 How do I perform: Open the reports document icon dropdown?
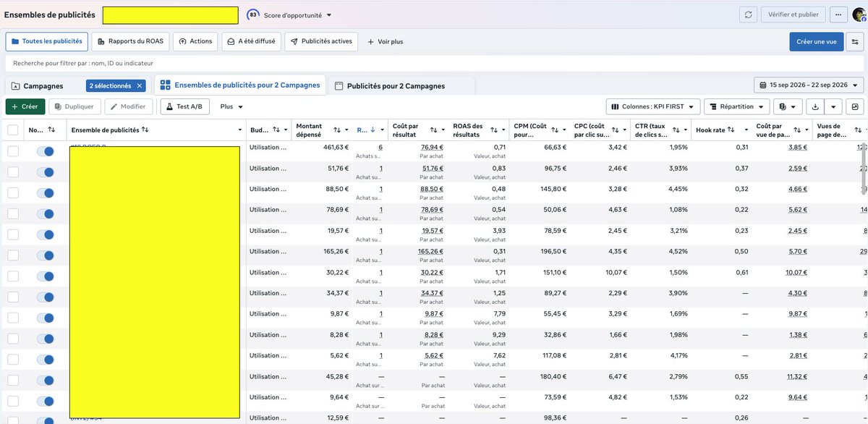787,106
